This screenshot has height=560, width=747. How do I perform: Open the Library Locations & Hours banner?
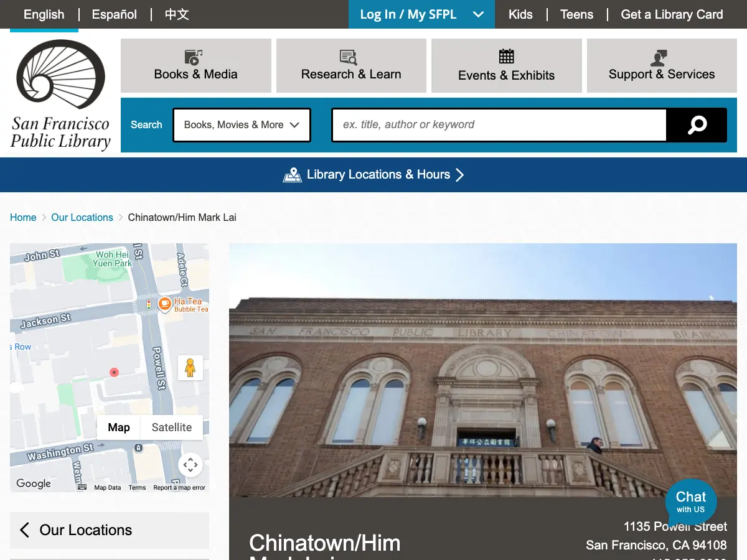point(374,175)
